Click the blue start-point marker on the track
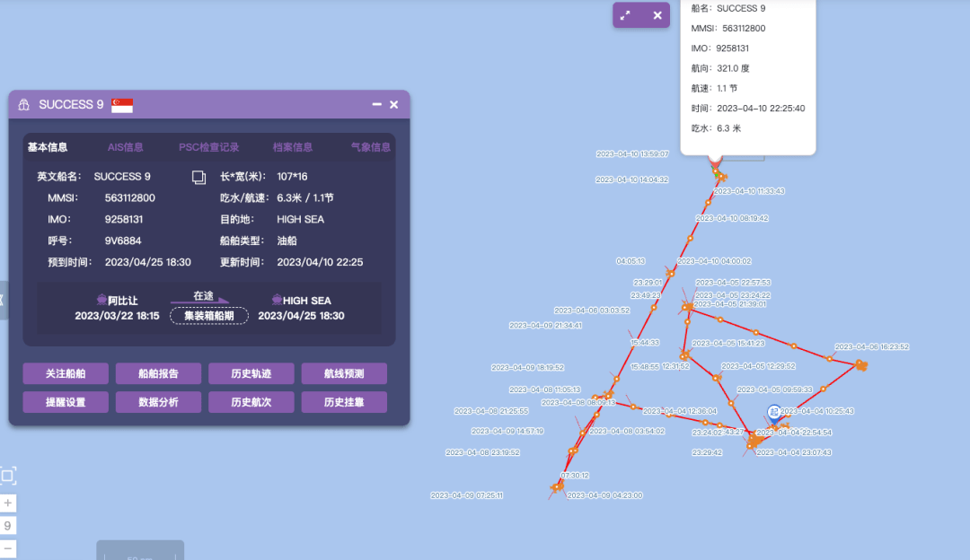Viewport: 970px width, 560px height. click(773, 412)
